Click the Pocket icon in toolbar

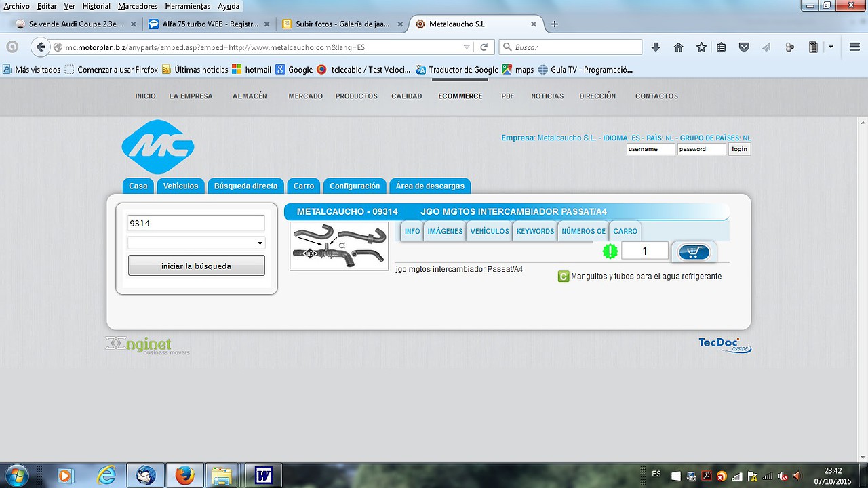tap(744, 47)
